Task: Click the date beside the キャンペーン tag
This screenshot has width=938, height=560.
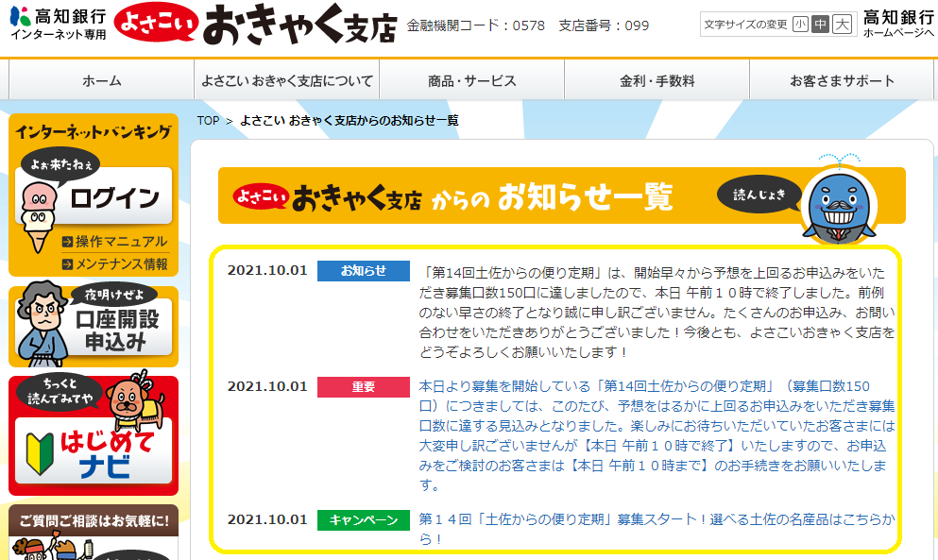Action: click(x=267, y=519)
